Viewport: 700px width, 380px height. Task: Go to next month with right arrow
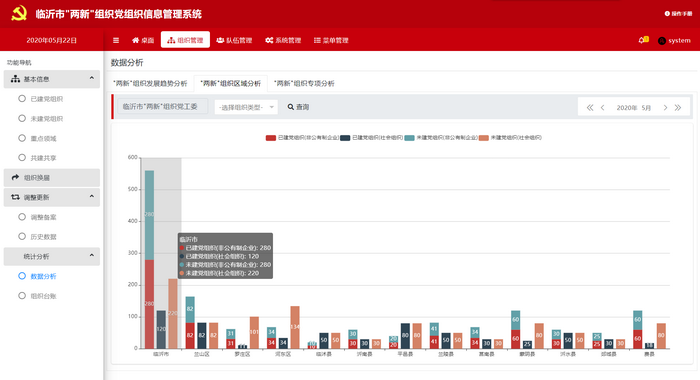pyautogui.click(x=665, y=108)
